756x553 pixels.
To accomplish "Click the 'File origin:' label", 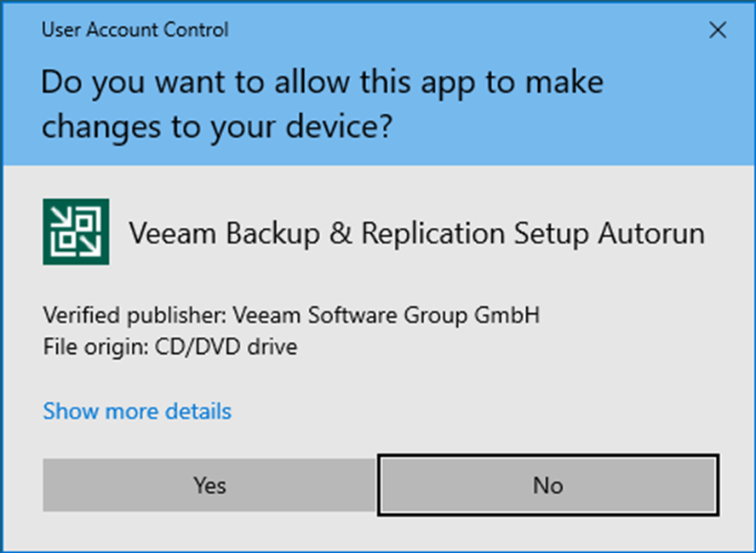I will point(96,347).
